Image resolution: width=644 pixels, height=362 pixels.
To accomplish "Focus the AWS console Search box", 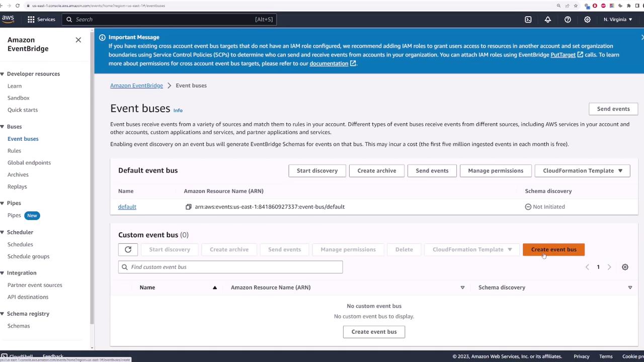I will tap(170, 19).
